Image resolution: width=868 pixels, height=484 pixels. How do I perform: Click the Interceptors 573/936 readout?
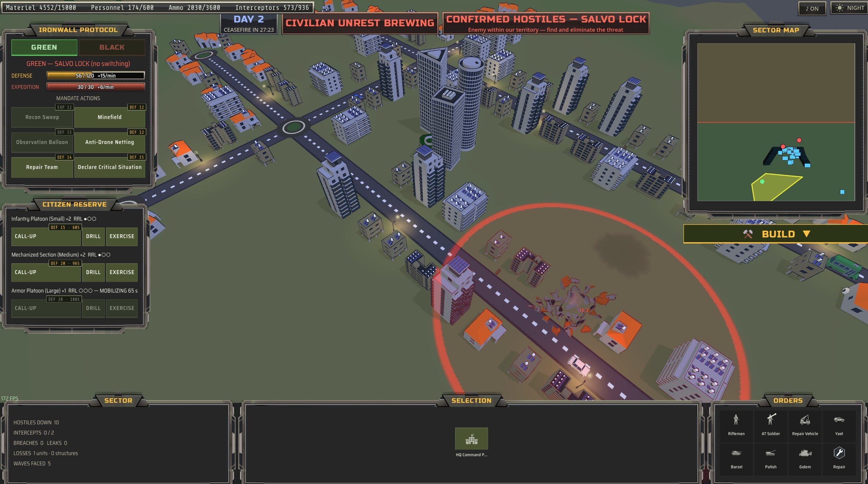point(272,8)
